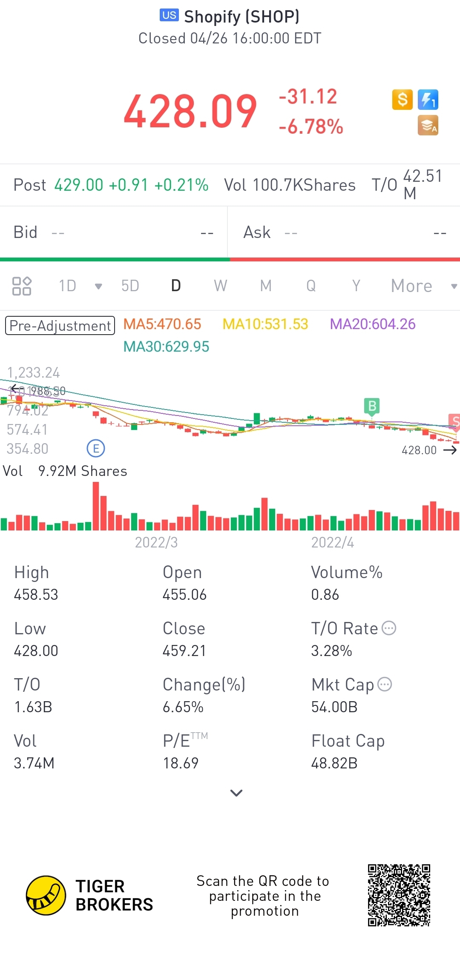
Task: Open the Mkt Cap info icon
Action: click(385, 684)
